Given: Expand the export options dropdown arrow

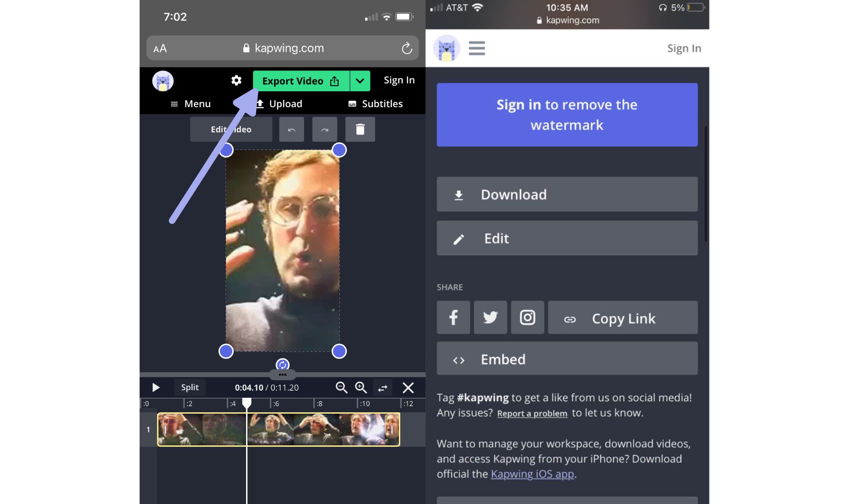Looking at the screenshot, I should [x=360, y=81].
